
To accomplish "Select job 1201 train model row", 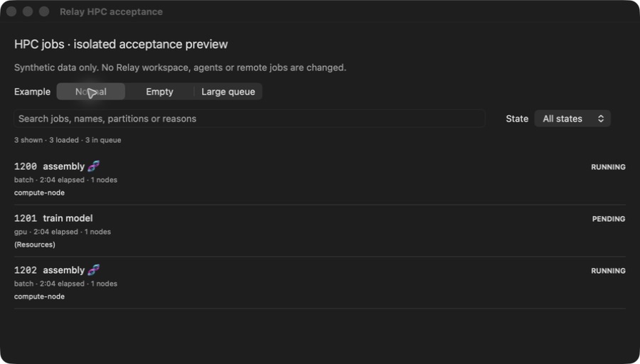I will pyautogui.click(x=319, y=231).
